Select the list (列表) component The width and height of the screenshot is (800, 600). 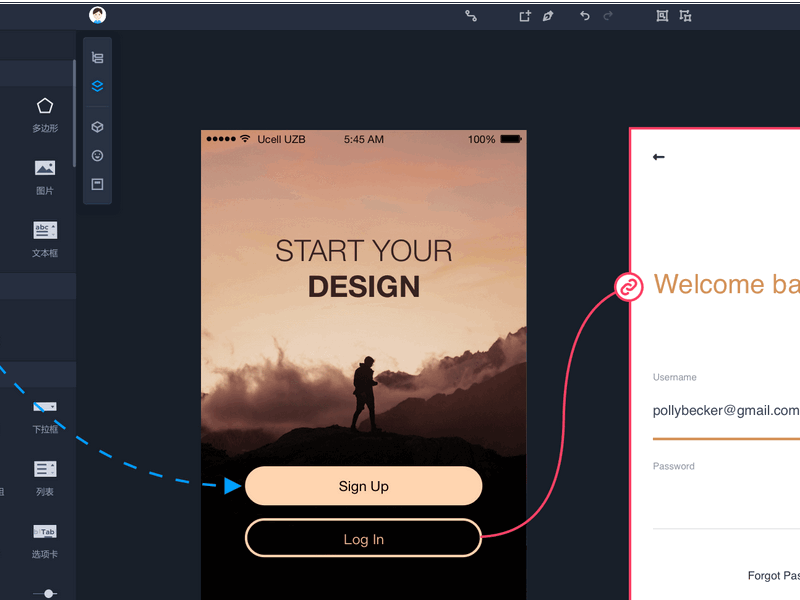tap(45, 479)
